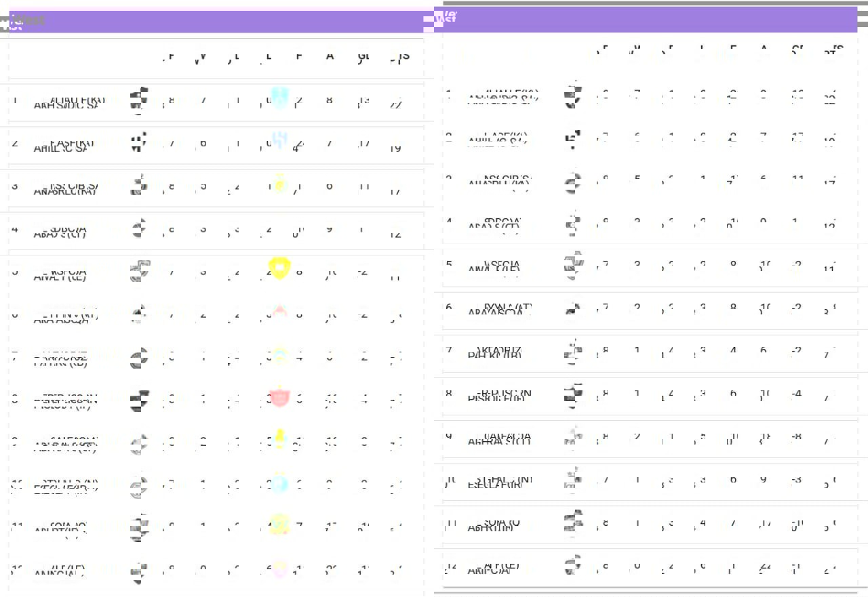Click the 2nd-place team crest in left table

[139, 142]
